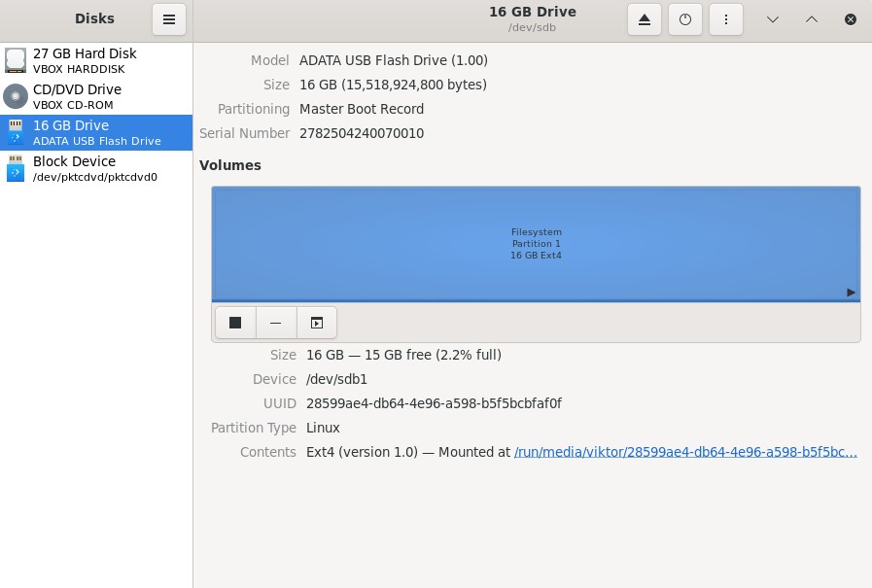
Task: Open additional partition options below the volume
Action: (x=317, y=323)
